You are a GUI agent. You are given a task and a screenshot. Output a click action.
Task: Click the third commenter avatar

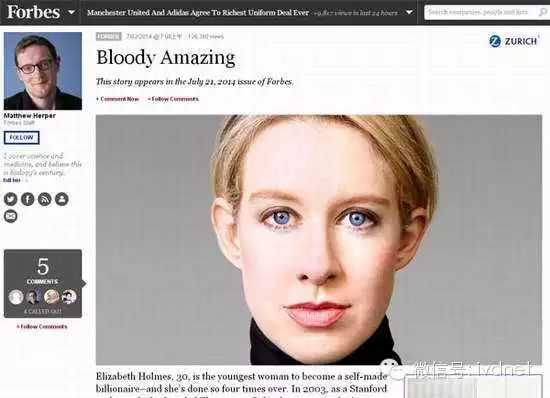(51, 297)
